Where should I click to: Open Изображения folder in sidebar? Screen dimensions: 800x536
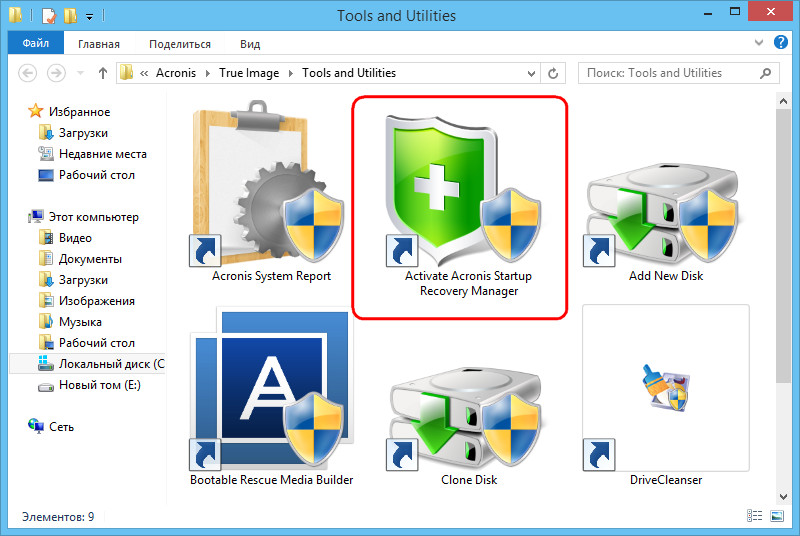pyautogui.click(x=96, y=301)
